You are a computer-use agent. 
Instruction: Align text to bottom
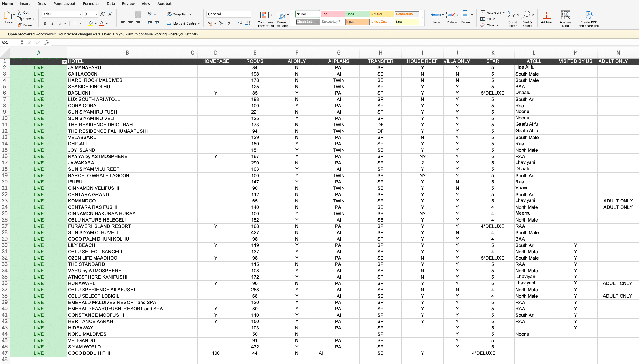pyautogui.click(x=138, y=14)
